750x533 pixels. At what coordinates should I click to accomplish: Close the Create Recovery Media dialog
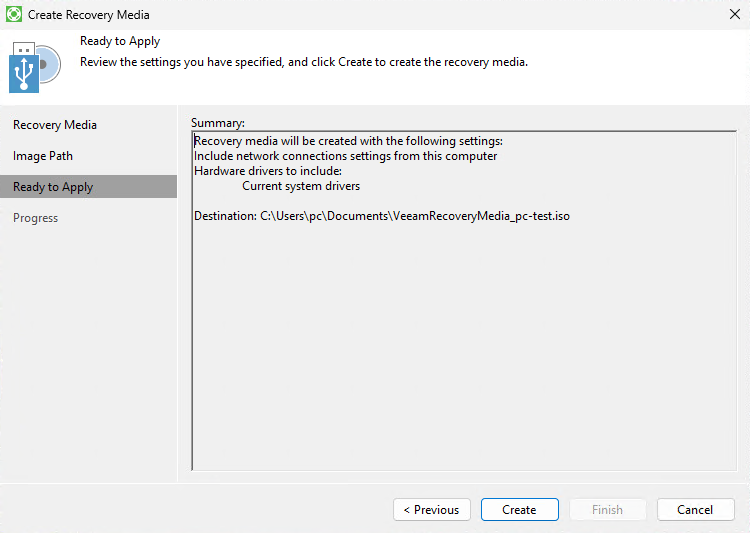[735, 14]
